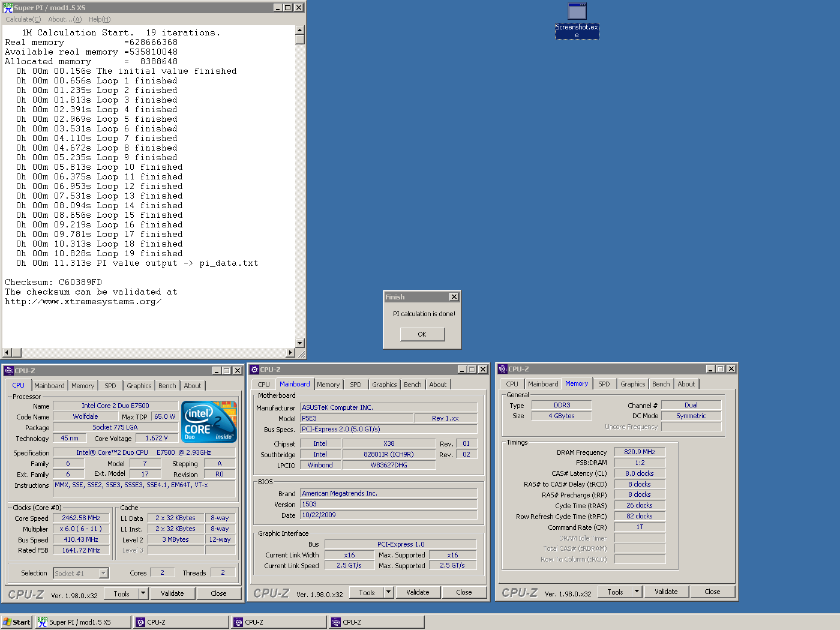Click the DRAM Frequency value 820.9 MHz

(x=640, y=452)
